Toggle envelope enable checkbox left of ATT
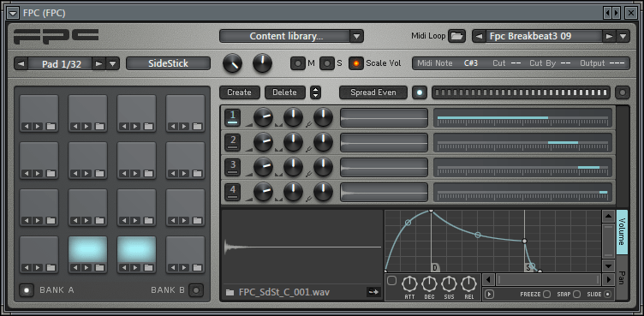Screen dimensions: 644x316 coord(392,281)
